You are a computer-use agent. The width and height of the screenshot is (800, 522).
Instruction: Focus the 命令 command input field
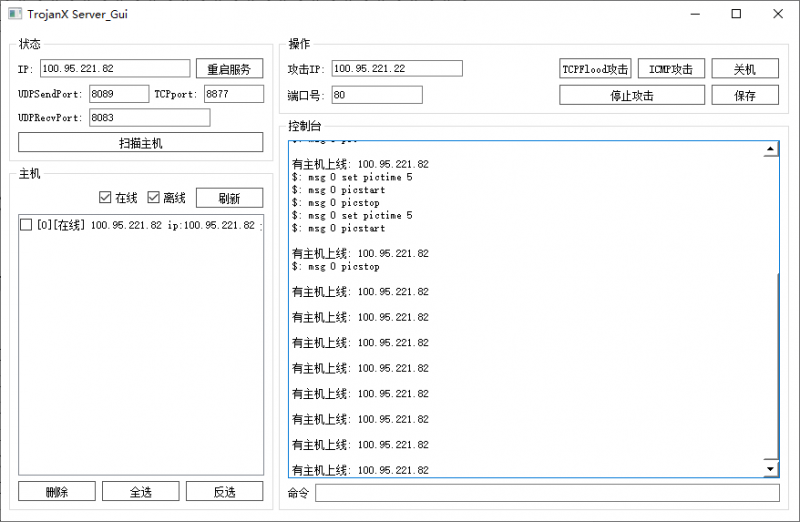point(547,493)
